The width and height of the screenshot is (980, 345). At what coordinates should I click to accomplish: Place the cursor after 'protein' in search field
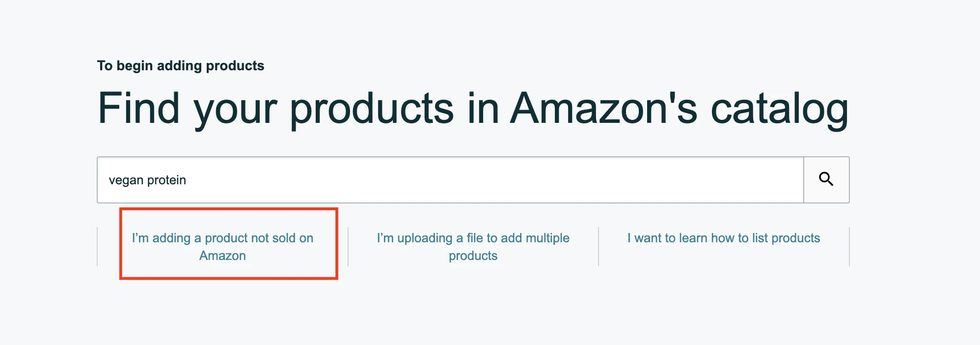pyautogui.click(x=187, y=180)
